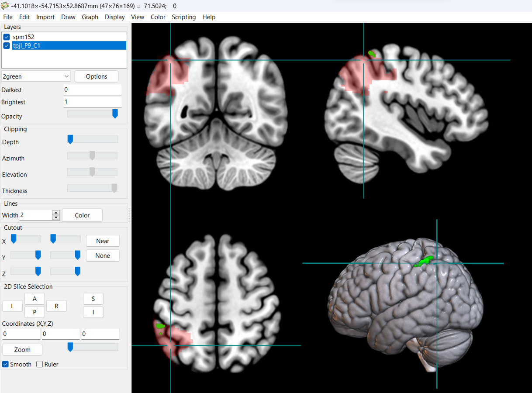Click the Width spinner down arrow

[x=55, y=217]
